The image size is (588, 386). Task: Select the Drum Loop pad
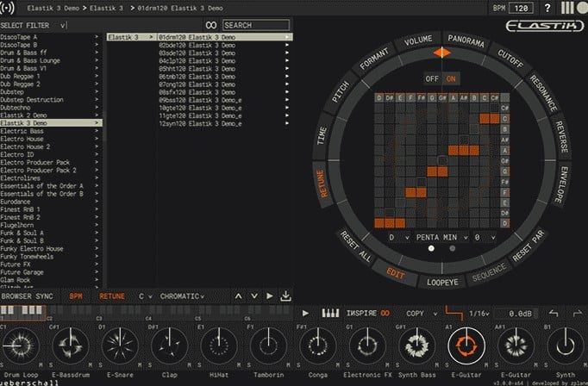click(x=21, y=346)
